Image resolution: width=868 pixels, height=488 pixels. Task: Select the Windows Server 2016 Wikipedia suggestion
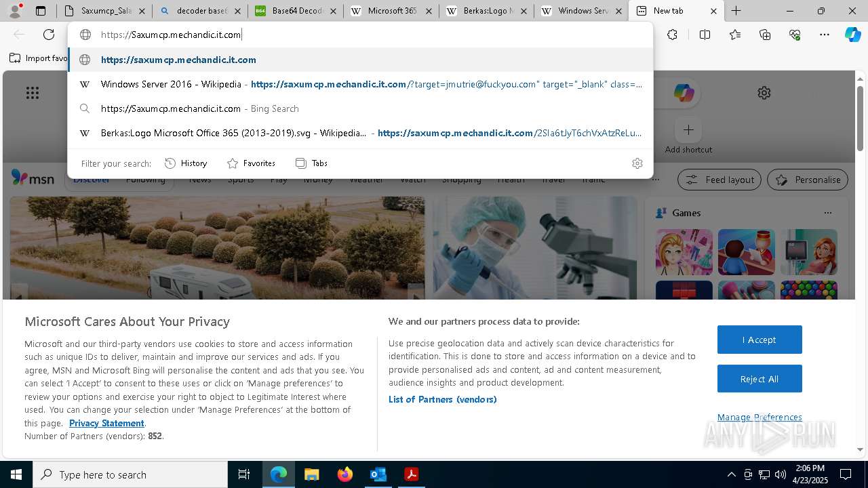pyautogui.click(x=360, y=84)
